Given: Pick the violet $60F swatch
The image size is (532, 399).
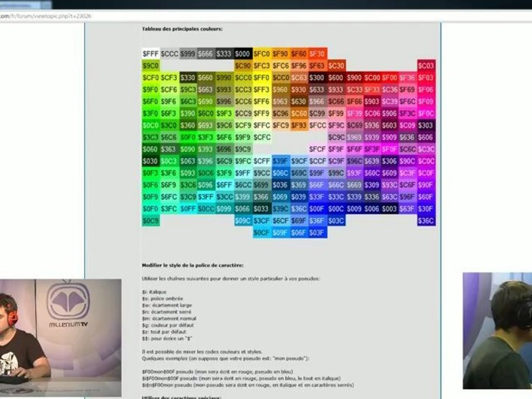Looking at the screenshot, I should (426, 197).
